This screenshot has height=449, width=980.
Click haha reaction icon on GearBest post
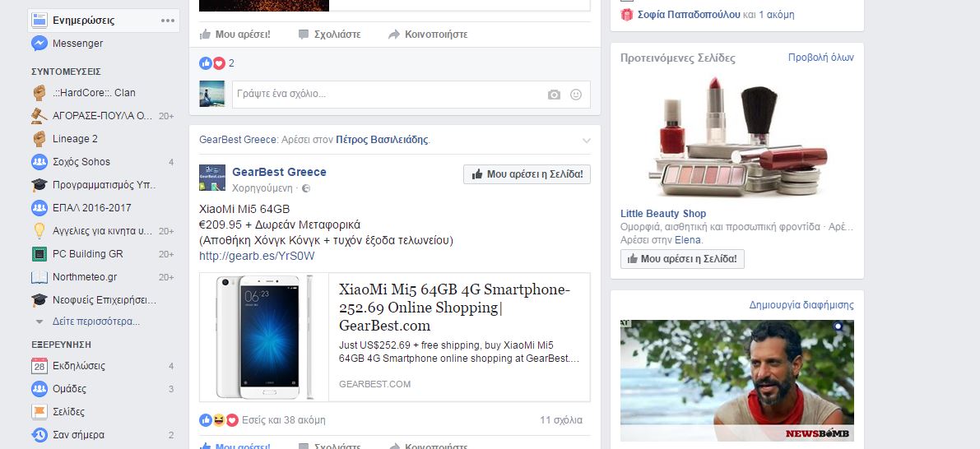219,420
